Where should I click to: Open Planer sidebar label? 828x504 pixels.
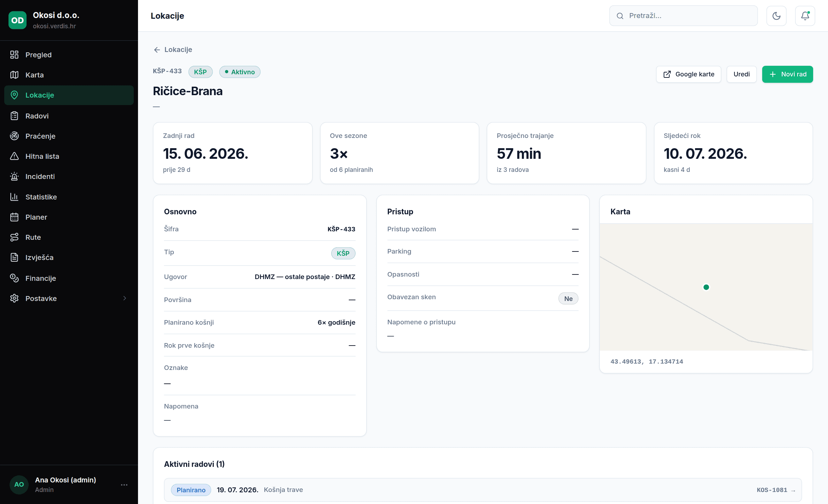pyautogui.click(x=36, y=217)
